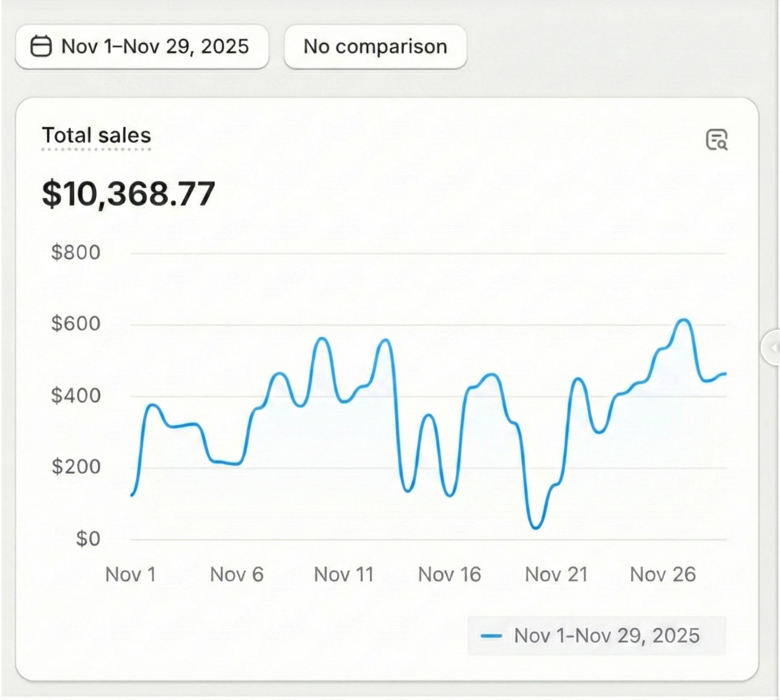The image size is (780, 700).
Task: Click the Nov 6 axis label
Action: pyautogui.click(x=237, y=574)
